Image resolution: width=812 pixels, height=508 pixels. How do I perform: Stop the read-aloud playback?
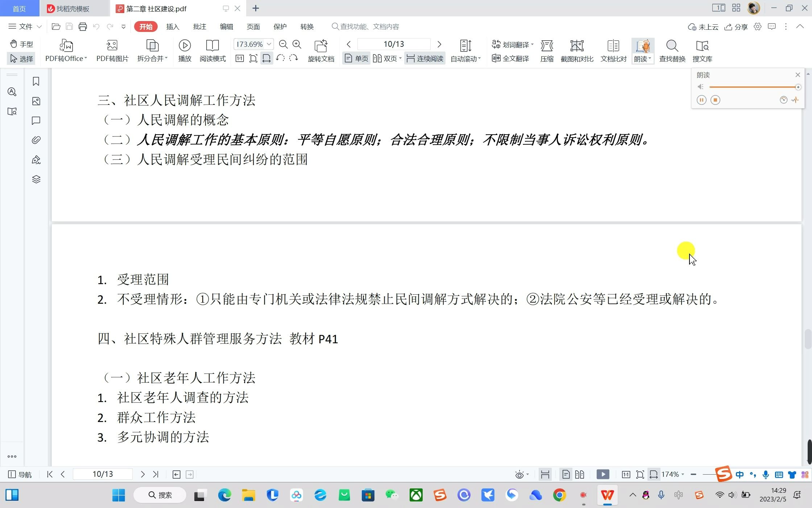715,100
